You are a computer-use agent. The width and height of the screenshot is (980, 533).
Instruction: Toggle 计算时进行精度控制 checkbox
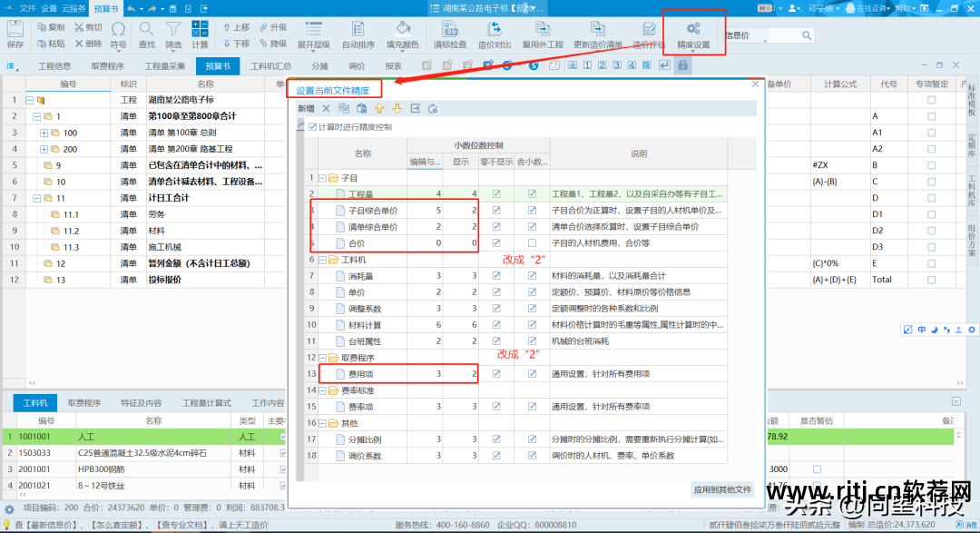tap(315, 126)
